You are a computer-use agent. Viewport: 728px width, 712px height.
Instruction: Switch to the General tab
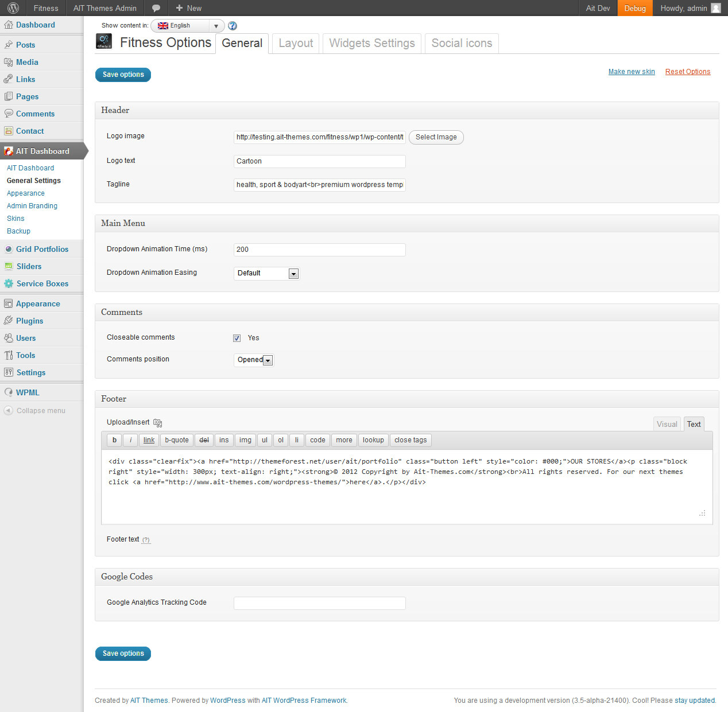242,43
